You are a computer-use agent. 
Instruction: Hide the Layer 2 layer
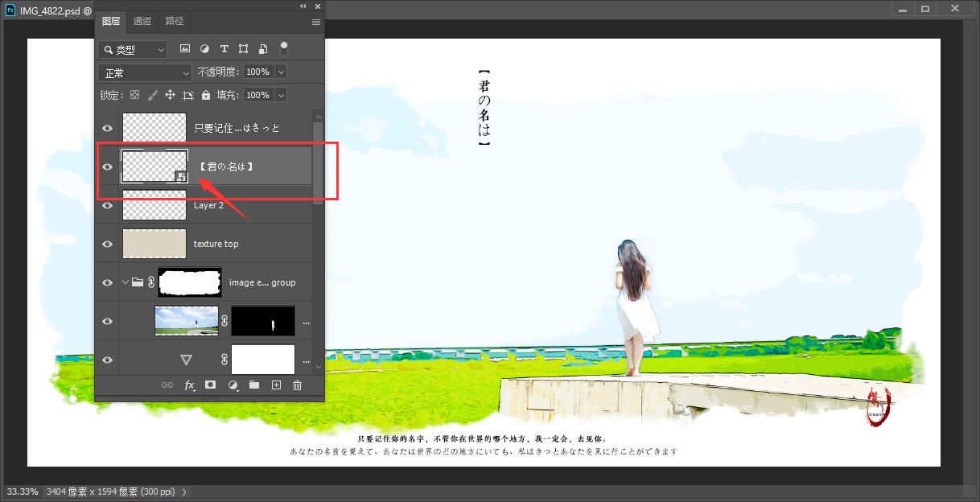(x=107, y=206)
